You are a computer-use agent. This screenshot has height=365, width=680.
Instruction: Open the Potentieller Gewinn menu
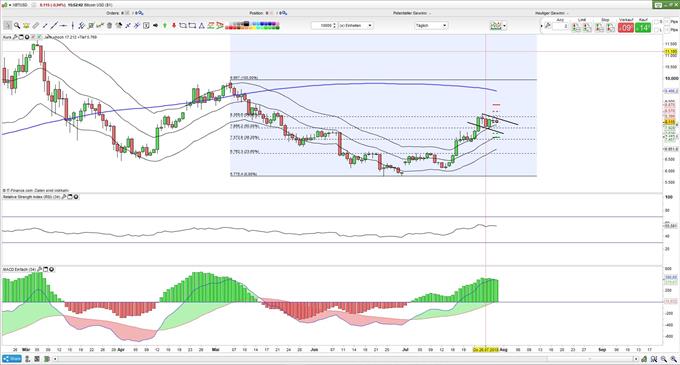point(412,13)
